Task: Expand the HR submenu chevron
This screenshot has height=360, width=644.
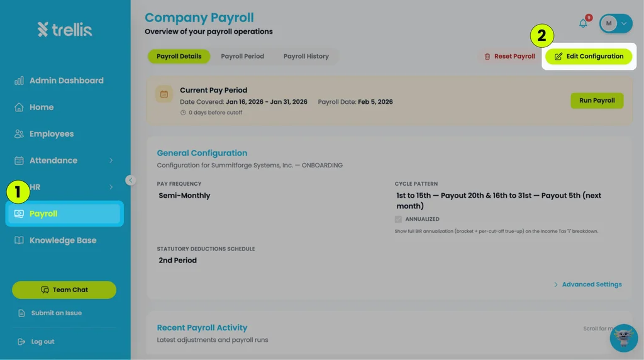Action: (111, 188)
